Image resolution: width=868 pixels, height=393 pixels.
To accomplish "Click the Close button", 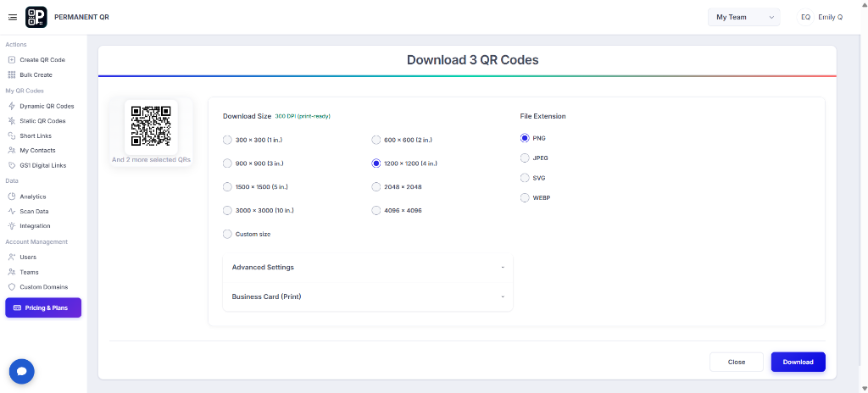I will (737, 362).
